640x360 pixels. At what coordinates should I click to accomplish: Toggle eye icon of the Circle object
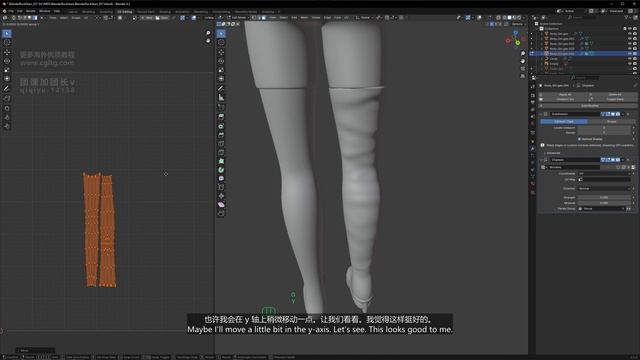pyautogui.click(x=630, y=59)
